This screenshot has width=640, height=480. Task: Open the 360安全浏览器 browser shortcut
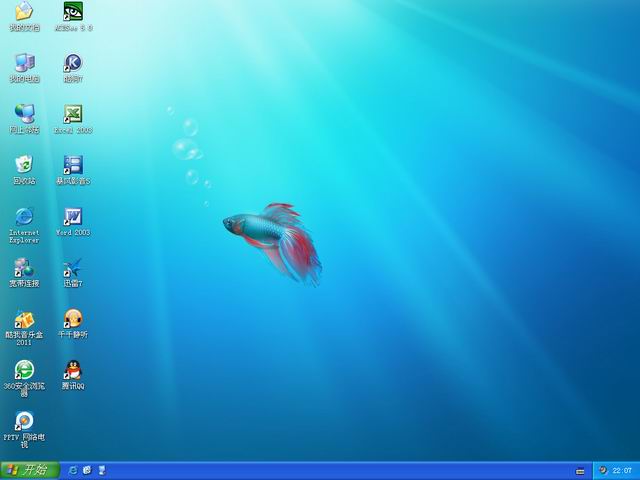click(x=24, y=370)
